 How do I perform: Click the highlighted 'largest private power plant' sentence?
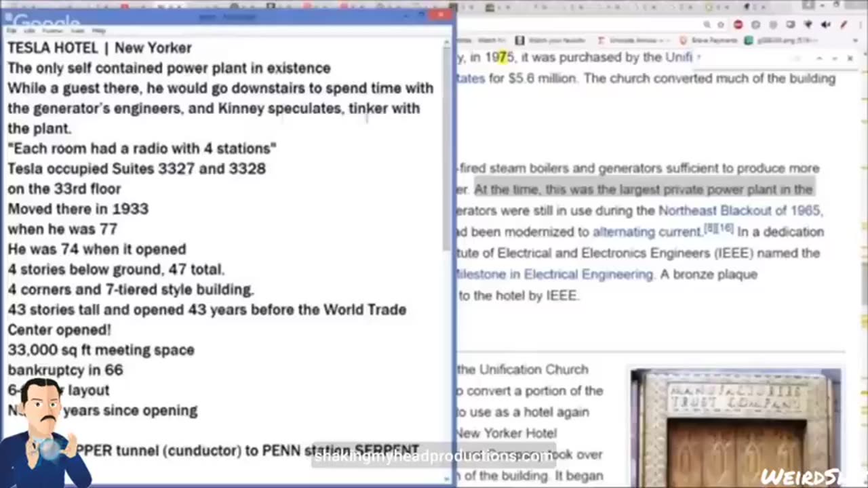644,189
